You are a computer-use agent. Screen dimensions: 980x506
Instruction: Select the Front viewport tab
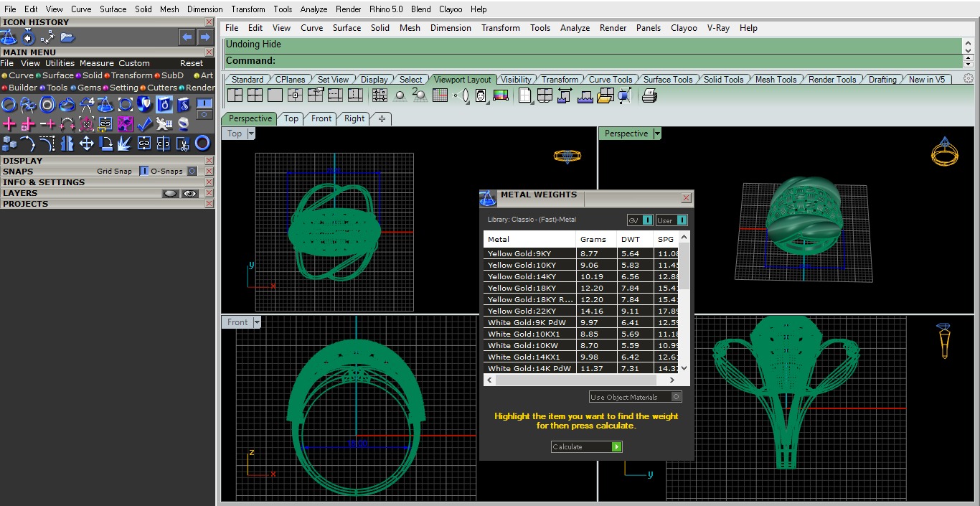click(321, 118)
